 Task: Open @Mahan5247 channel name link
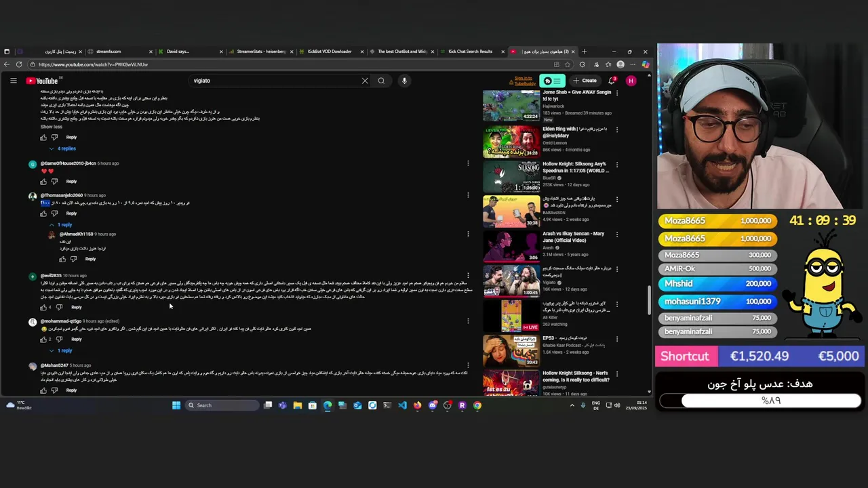54,365
